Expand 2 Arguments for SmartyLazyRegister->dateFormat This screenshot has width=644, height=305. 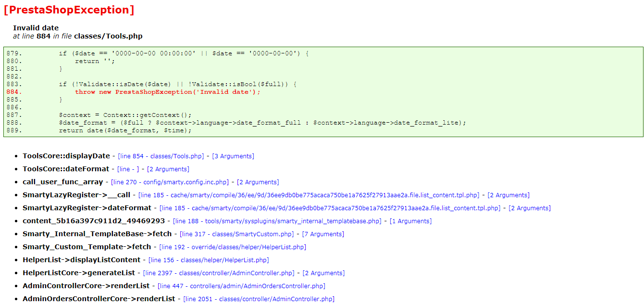coord(530,208)
